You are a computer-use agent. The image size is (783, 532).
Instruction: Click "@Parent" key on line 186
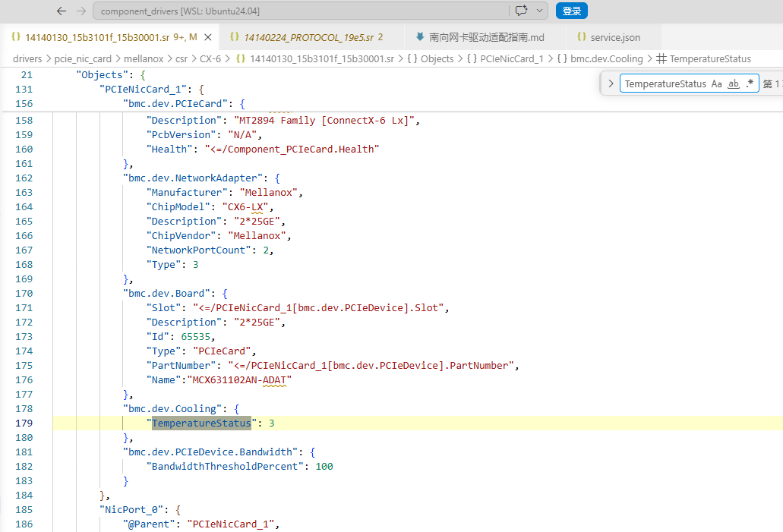tap(149, 524)
